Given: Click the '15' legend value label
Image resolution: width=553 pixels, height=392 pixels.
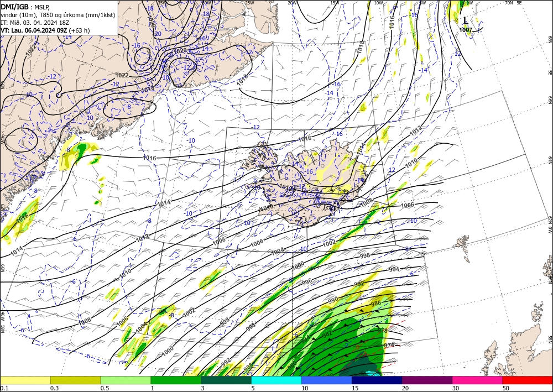Looking at the screenshot, I should [355, 388].
